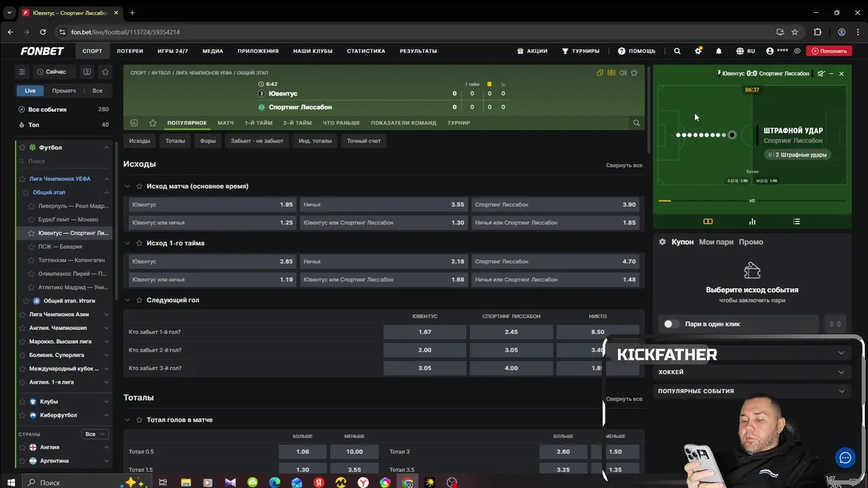Expand Англия. Чемпионшип league
Screen dimensions: 868x488
pos(106,328)
